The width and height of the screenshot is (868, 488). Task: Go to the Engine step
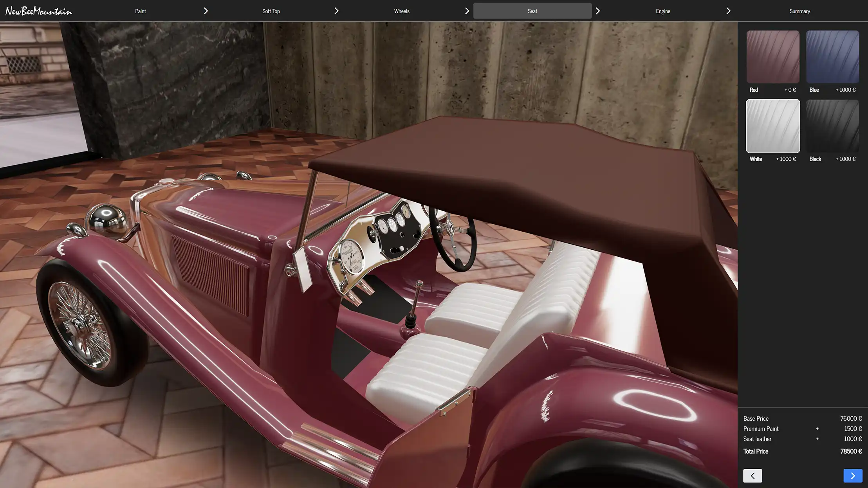click(x=663, y=11)
